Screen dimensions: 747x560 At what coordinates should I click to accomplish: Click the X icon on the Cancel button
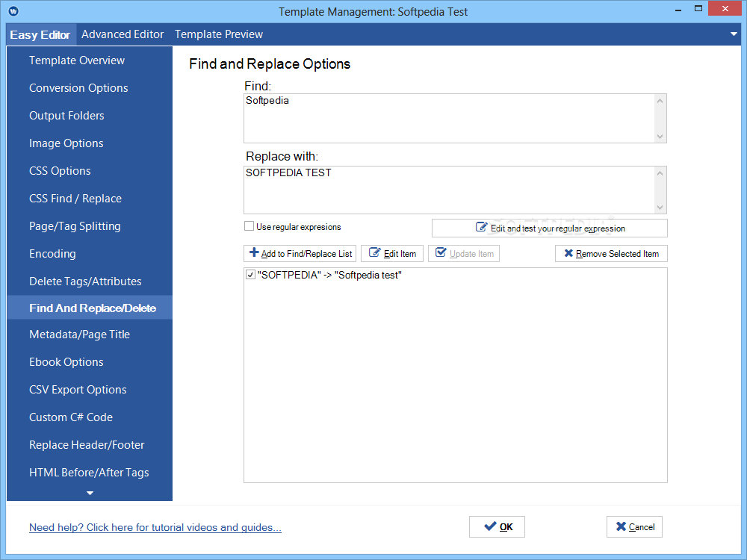coord(621,526)
